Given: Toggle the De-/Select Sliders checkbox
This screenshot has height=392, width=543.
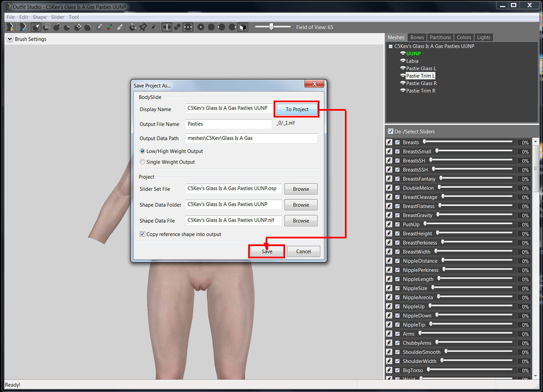Looking at the screenshot, I should pyautogui.click(x=390, y=132).
